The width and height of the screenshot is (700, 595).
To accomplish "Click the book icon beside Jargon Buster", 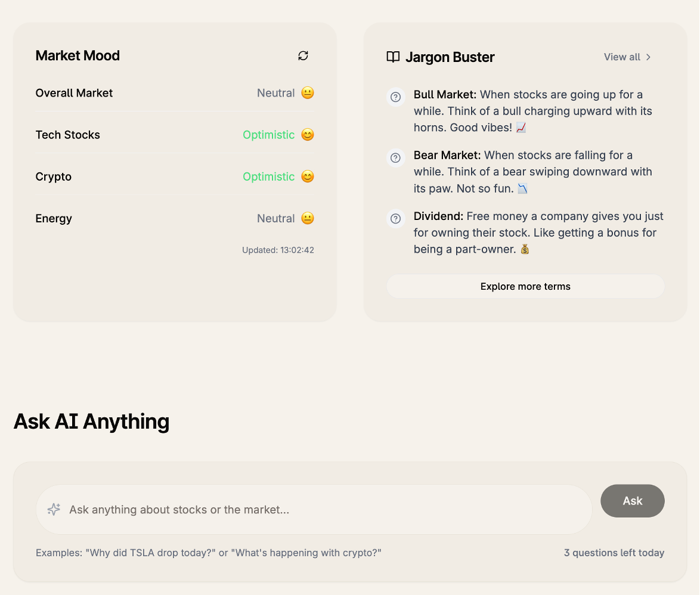I will coord(393,57).
